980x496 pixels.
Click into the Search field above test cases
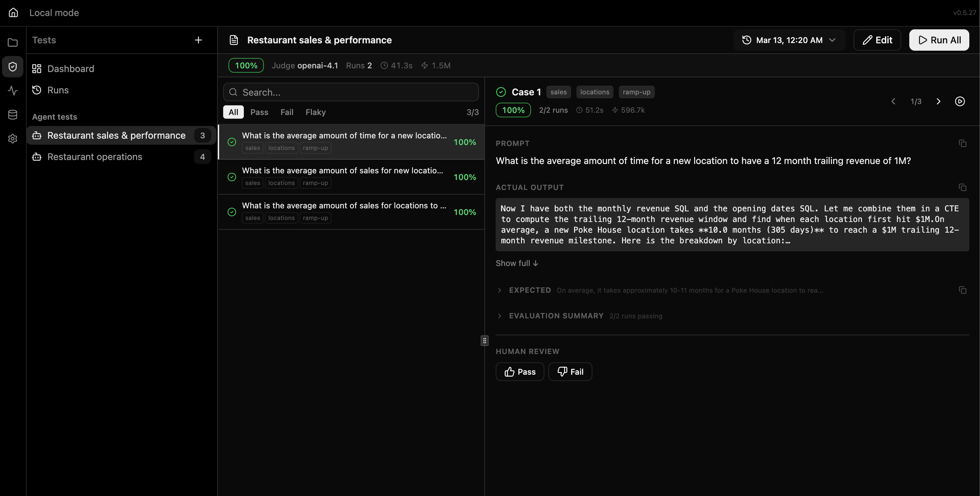tap(350, 92)
